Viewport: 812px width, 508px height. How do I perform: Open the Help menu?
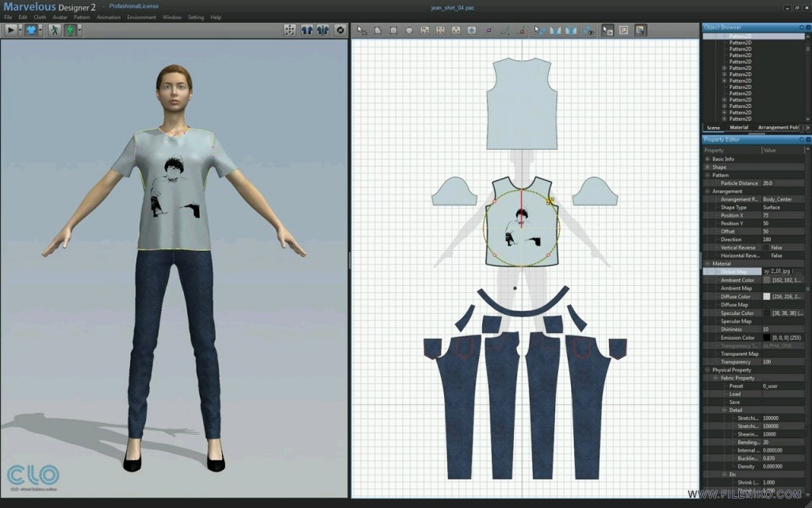(x=216, y=17)
